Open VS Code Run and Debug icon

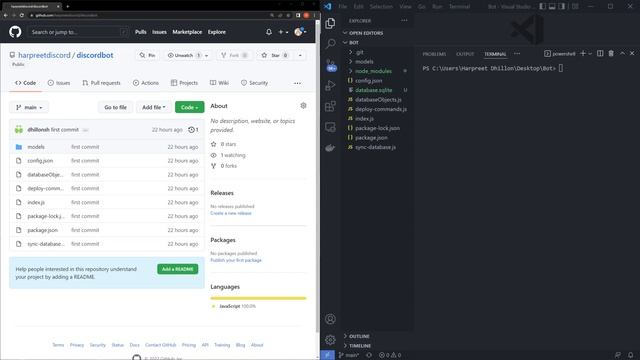pos(330,86)
